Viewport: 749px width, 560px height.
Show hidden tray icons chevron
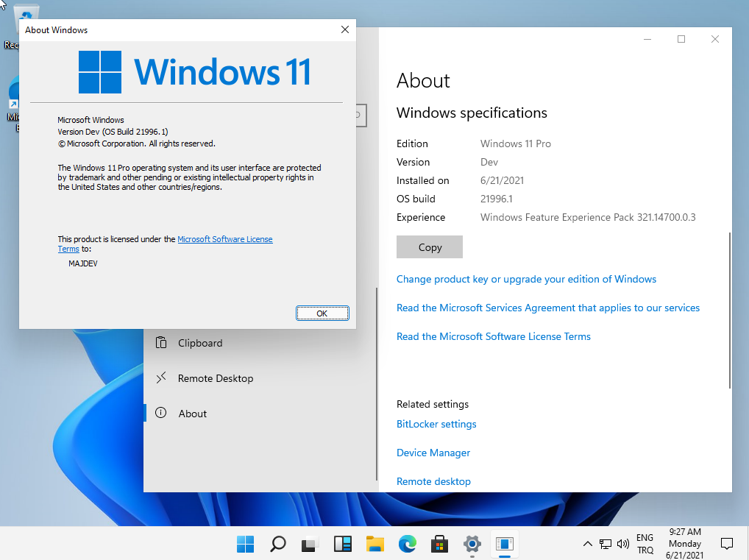coord(588,544)
